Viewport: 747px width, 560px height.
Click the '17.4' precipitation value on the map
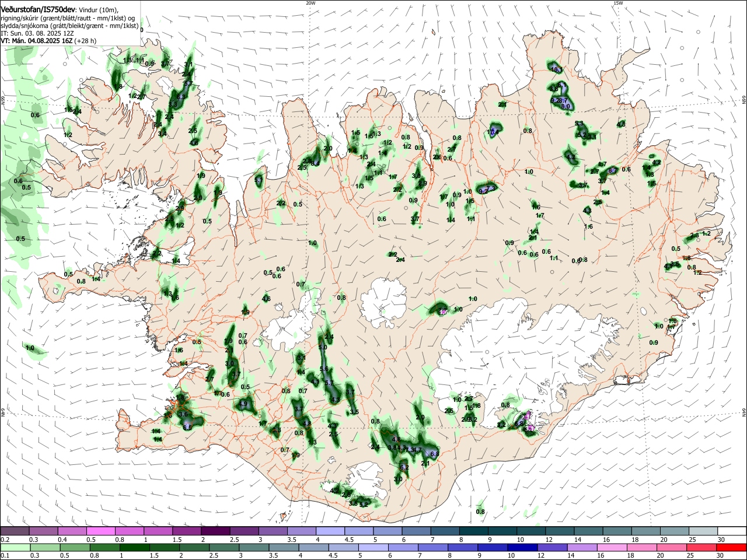pyautogui.click(x=493, y=132)
